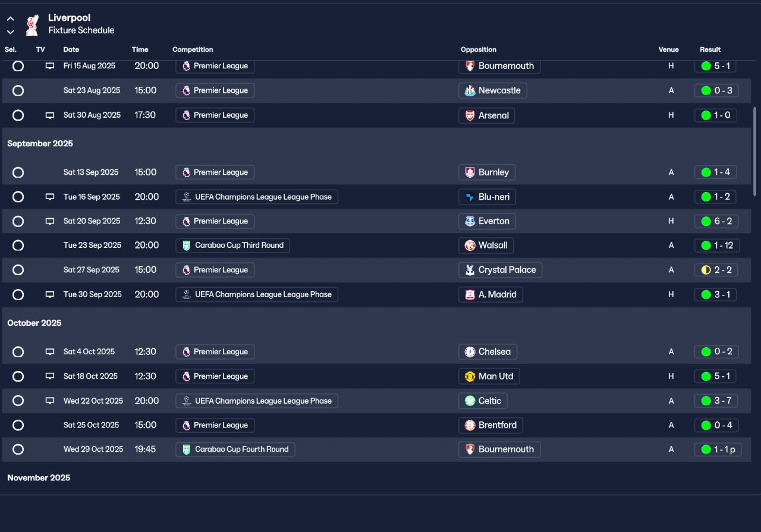Image resolution: width=761 pixels, height=532 pixels.
Task: Click the green win dot beside 1 - 12
Action: [x=706, y=245]
